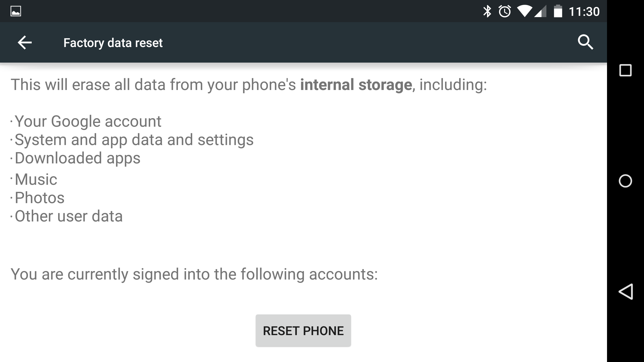The width and height of the screenshot is (644, 362).
Task: Select the Factory data reset title
Action: click(x=112, y=42)
